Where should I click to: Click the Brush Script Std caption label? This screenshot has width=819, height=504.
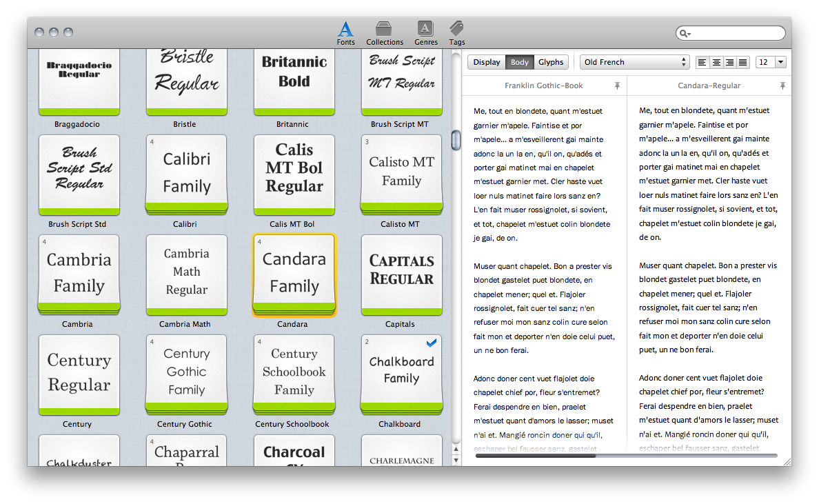[x=77, y=224]
